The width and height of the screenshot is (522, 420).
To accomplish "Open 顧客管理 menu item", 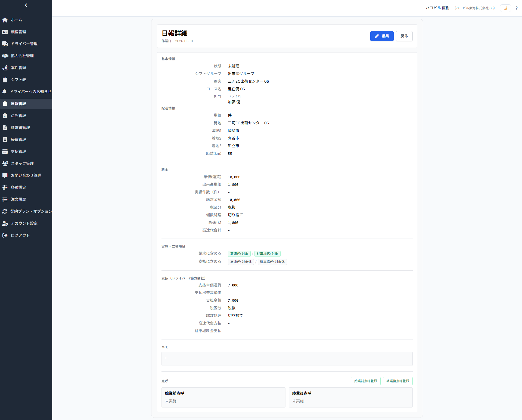I will tap(26, 32).
